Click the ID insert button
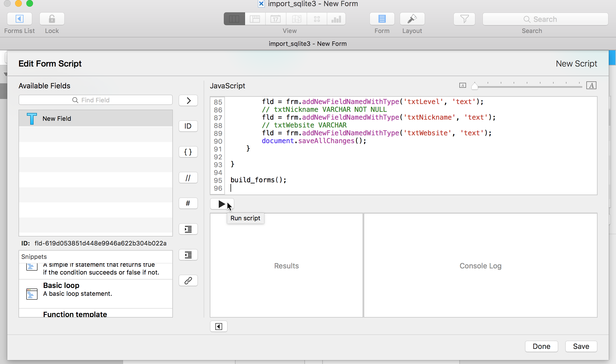This screenshot has width=616, height=364. [188, 126]
